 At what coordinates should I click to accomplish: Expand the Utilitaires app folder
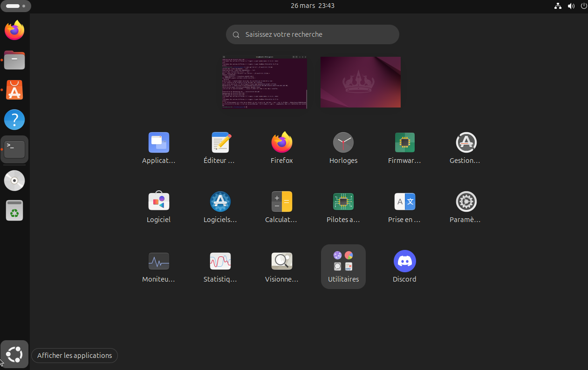[x=343, y=266]
